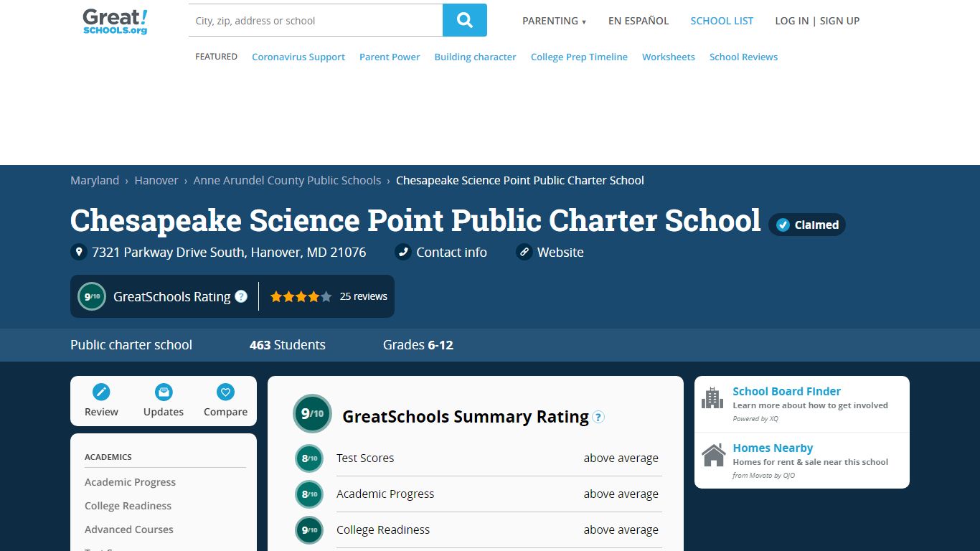Open help icon beside GreatSchools Rating
This screenshot has width=980, height=551.
click(241, 296)
